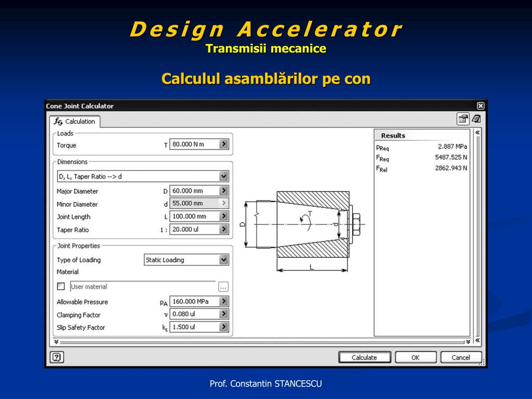532x399 pixels.
Task: Collapse the Results panel with top double chevron
Action: click(477, 132)
